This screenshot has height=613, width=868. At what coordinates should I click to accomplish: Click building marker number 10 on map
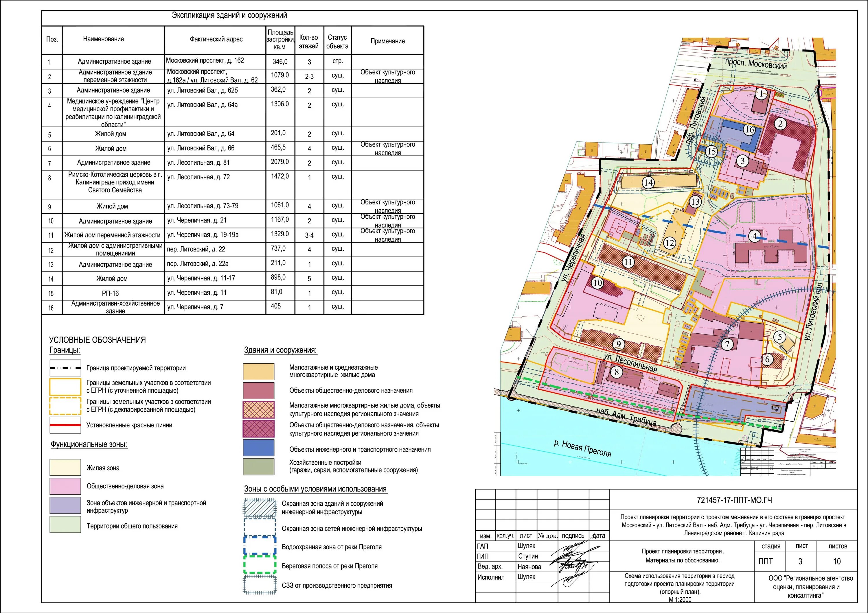point(597,283)
